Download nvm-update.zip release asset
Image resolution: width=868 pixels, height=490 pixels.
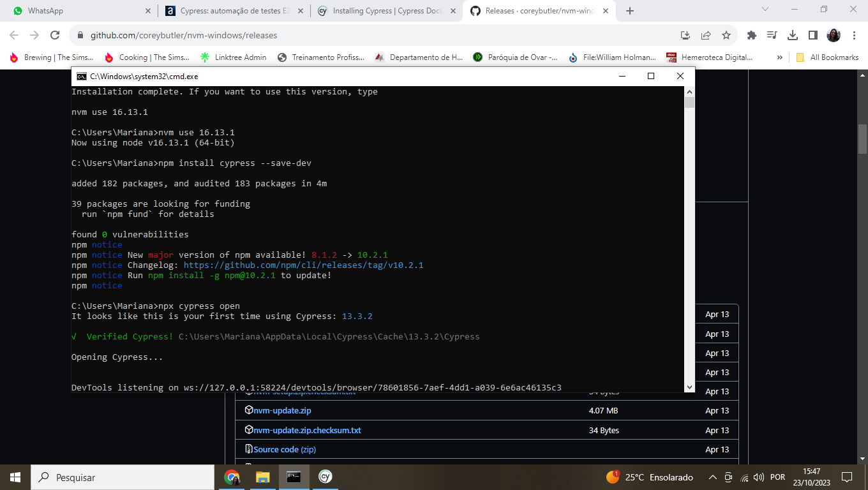click(x=282, y=411)
